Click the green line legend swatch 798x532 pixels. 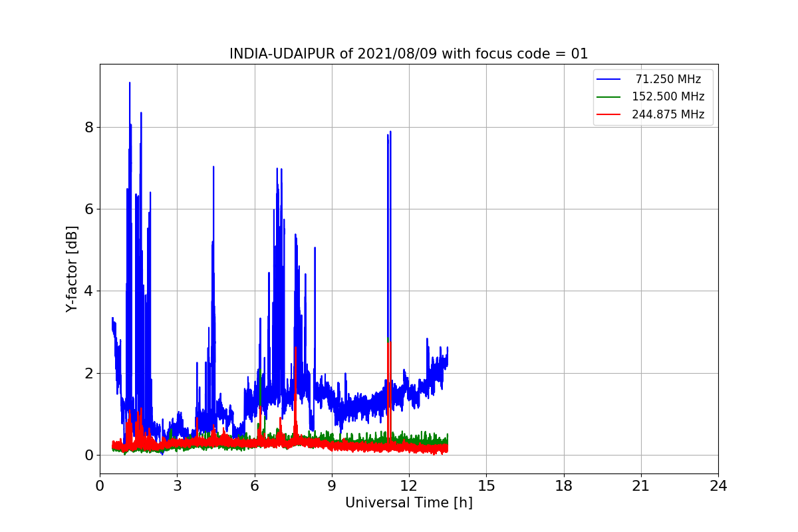[609, 96]
